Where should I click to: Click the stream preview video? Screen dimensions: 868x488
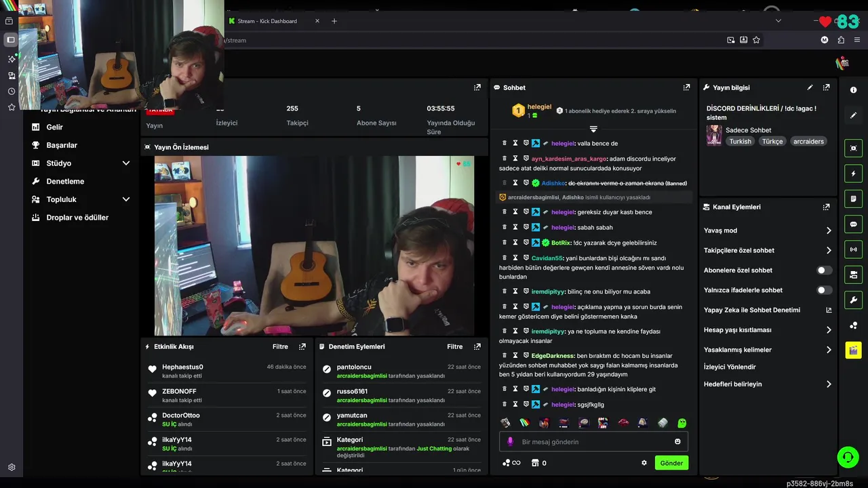pyautogui.click(x=315, y=245)
